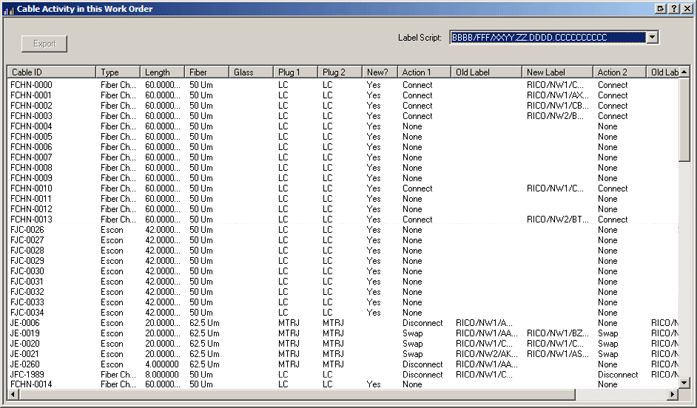The image size is (697, 408).
Task: Click the window icon in title bar
Action: point(8,9)
